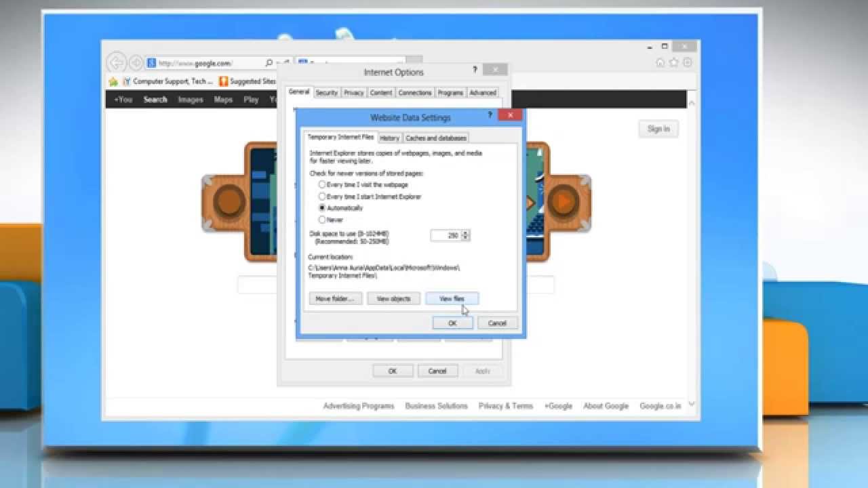Viewport: 868px width, 488px height.
Task: Click the scroll up arrow on the page scrollbar
Action: pyautogui.click(x=692, y=102)
